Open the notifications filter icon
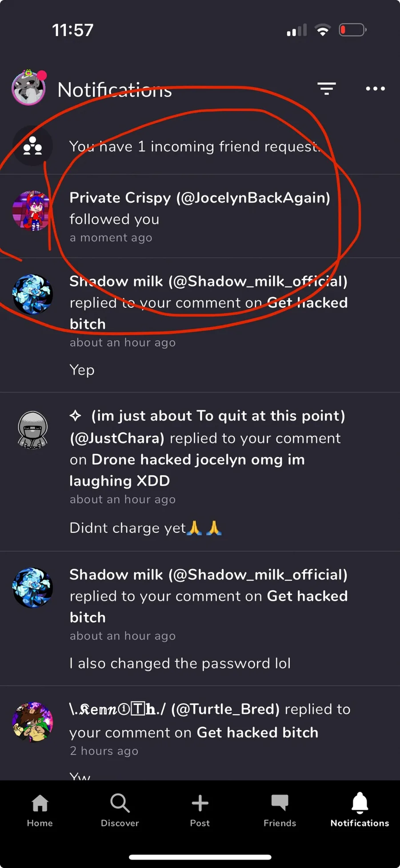The height and width of the screenshot is (868, 400). coord(327,88)
